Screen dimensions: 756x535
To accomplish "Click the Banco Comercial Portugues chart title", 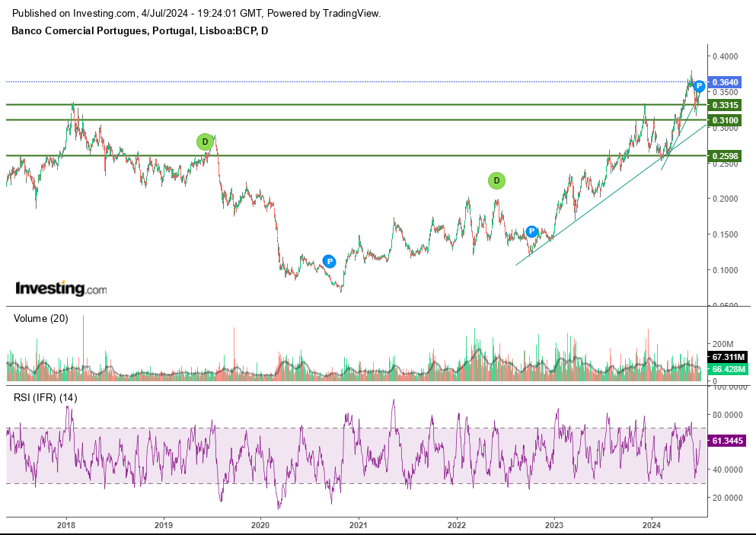I will point(140,31).
